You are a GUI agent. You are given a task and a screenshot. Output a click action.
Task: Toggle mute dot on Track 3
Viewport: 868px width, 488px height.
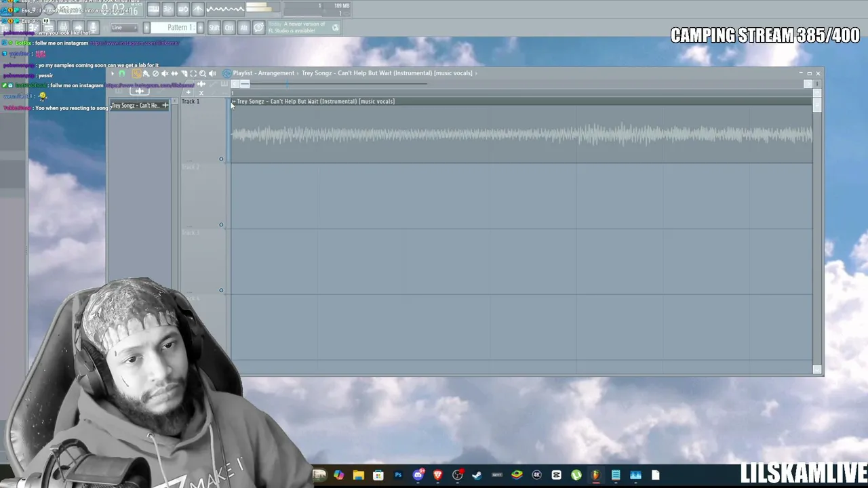tap(221, 291)
